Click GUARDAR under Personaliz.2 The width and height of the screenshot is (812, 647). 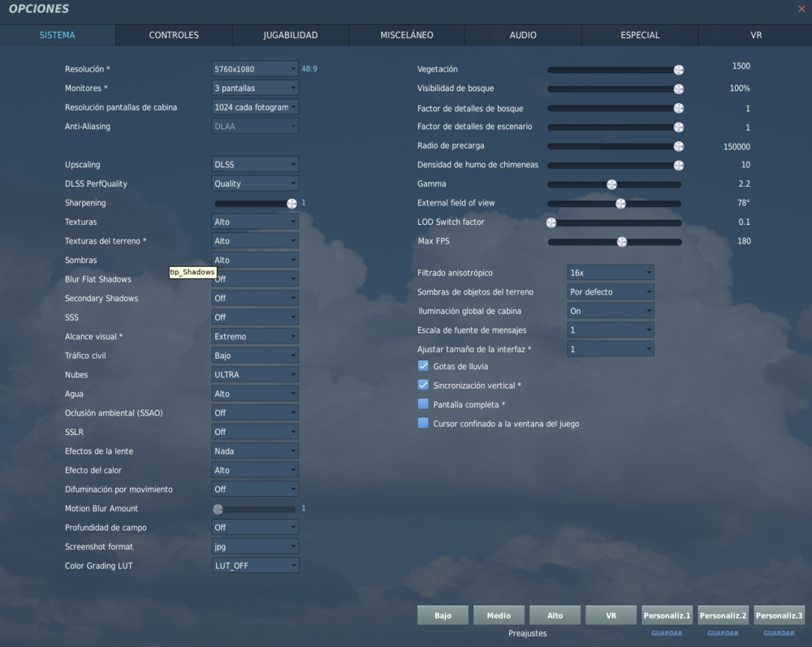[723, 632]
